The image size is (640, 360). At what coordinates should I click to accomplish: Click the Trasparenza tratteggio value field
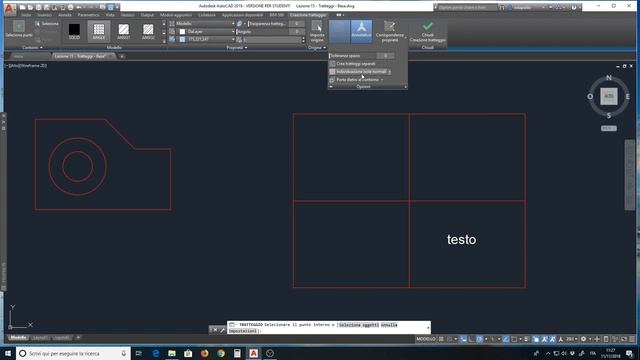[x=296, y=24]
